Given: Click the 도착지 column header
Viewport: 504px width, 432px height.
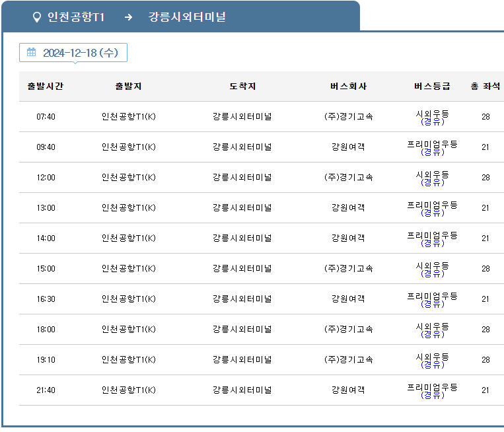Looking at the screenshot, I should click(242, 86).
